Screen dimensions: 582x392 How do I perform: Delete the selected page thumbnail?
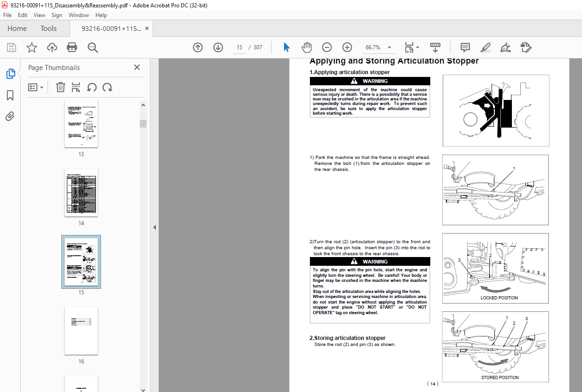(60, 87)
